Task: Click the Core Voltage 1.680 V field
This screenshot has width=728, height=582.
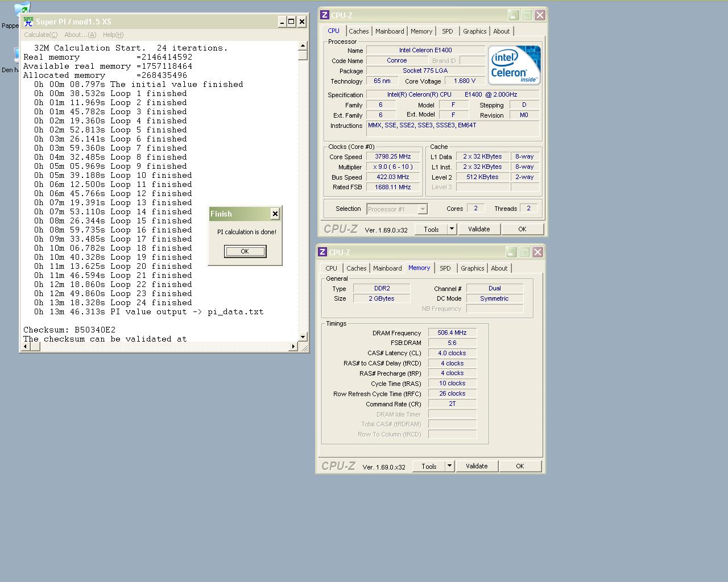Action: pos(465,81)
